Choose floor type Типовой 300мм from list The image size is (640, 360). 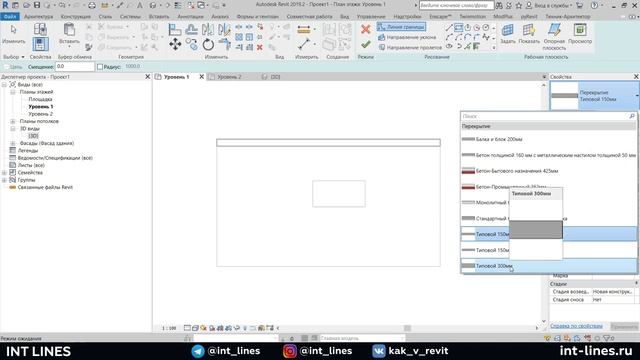pyautogui.click(x=549, y=266)
